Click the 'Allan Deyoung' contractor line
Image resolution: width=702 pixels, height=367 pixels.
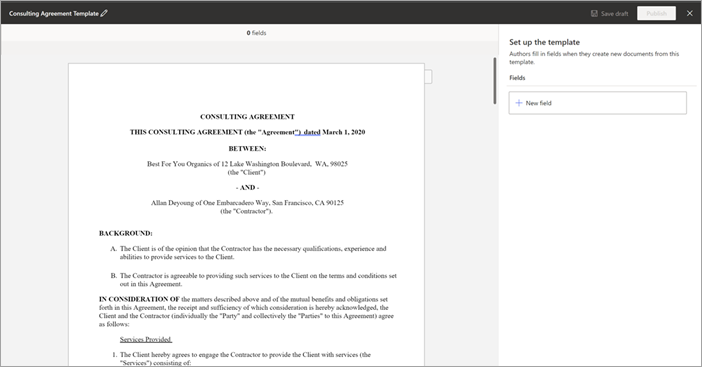click(247, 203)
